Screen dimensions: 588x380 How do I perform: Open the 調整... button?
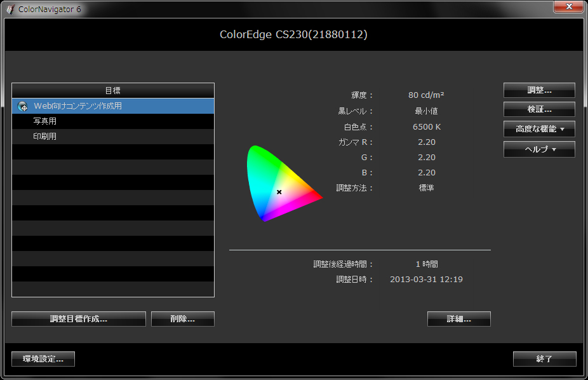tap(539, 90)
